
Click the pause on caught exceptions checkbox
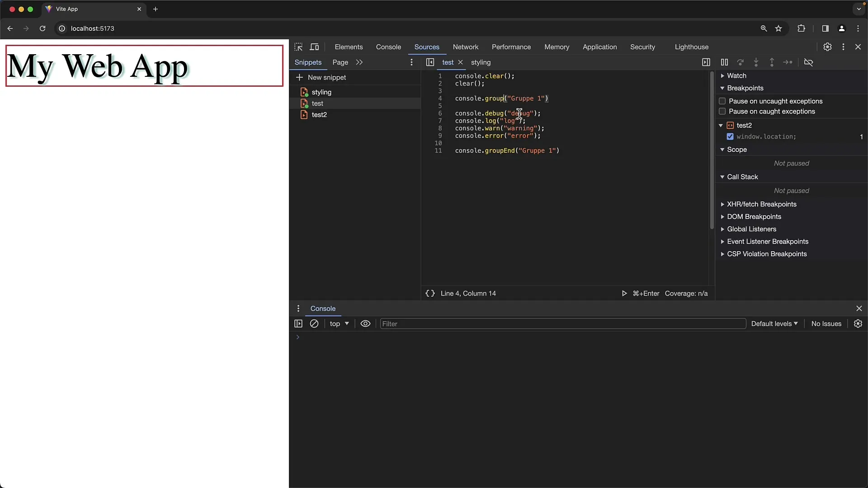722,112
